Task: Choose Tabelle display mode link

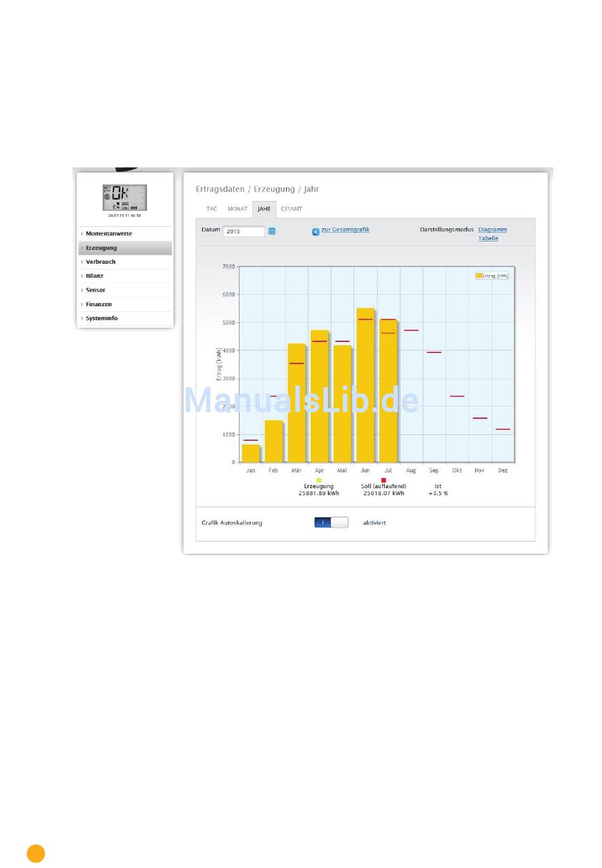Action: [488, 238]
